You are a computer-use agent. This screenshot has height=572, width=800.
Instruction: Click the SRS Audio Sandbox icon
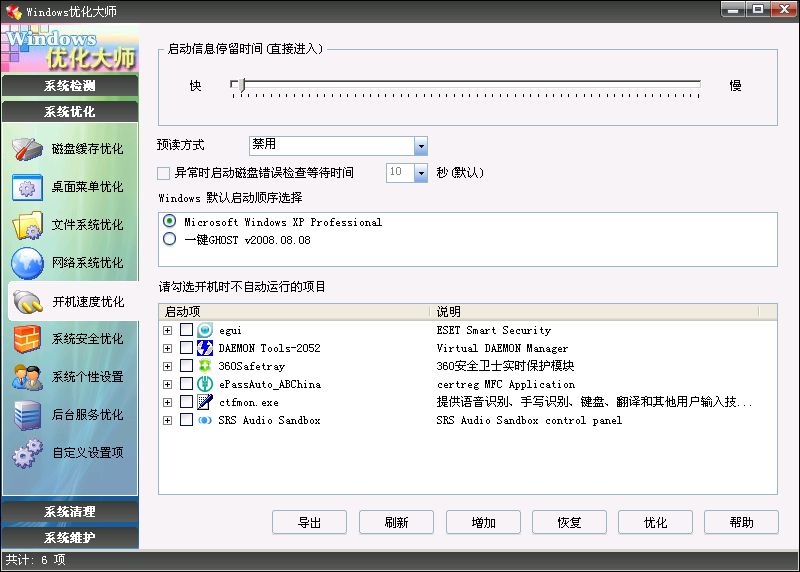pos(205,420)
